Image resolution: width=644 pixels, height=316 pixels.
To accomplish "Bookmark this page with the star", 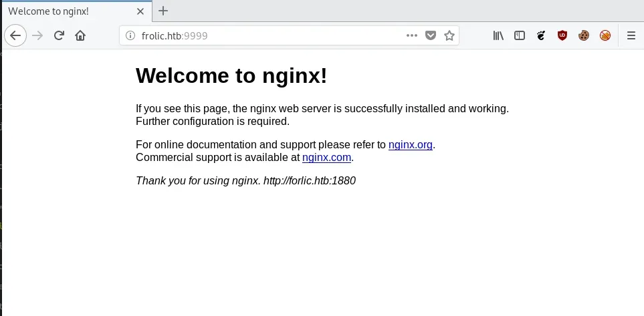I will pos(449,36).
